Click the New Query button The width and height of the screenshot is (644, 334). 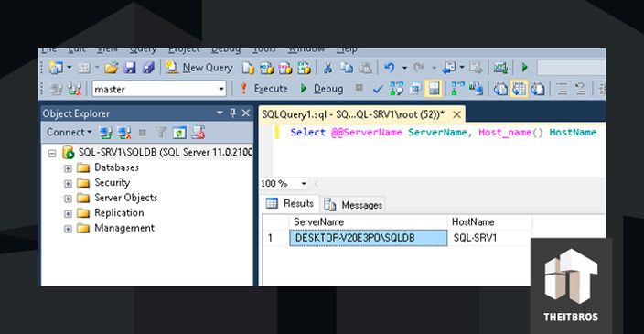(x=199, y=68)
